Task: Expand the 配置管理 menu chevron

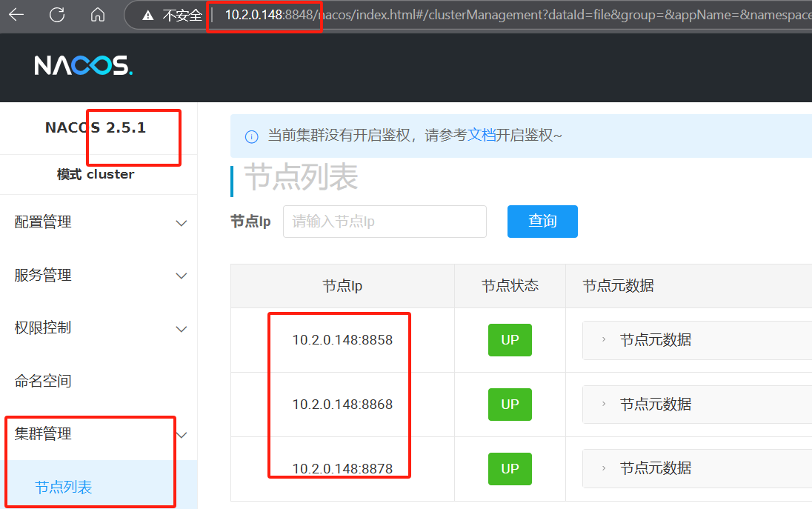Action: click(182, 223)
